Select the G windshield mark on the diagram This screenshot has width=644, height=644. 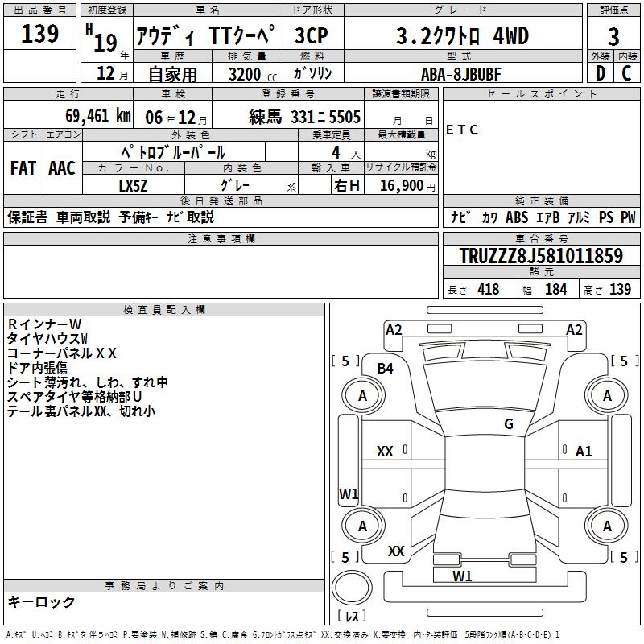(x=508, y=424)
